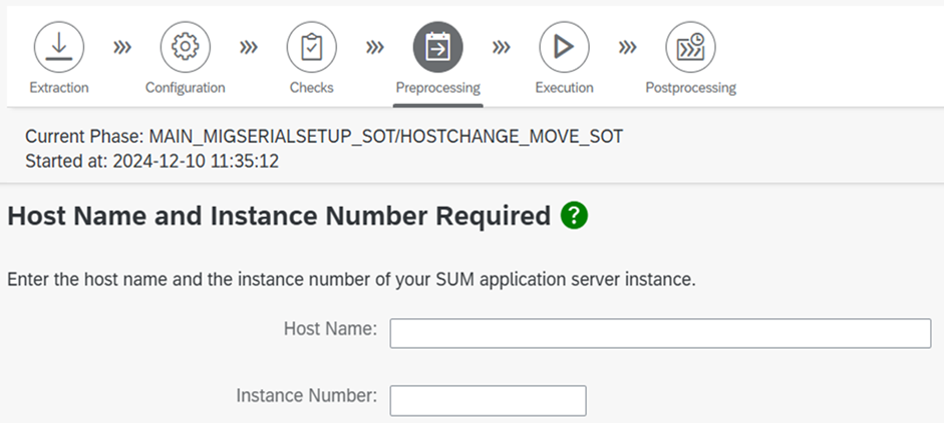Go to the Configuration text label
Image resolution: width=944 pixels, height=423 pixels.
[185, 88]
